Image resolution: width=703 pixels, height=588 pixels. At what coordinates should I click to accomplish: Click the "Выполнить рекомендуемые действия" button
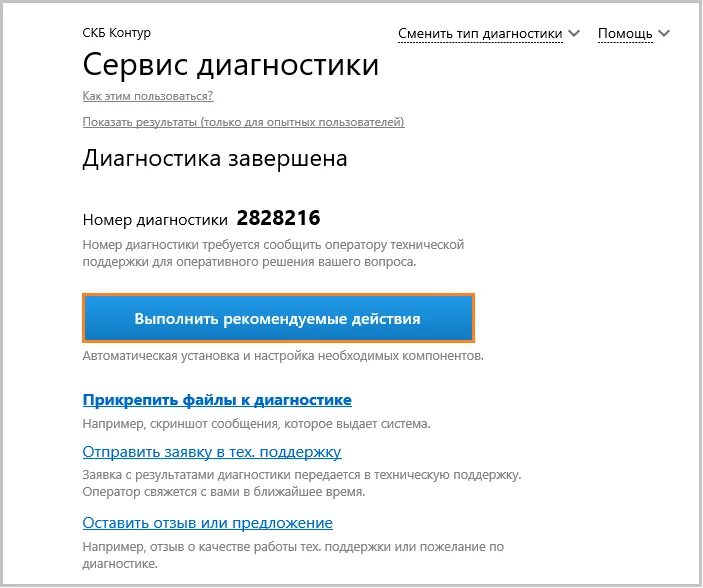point(278,318)
